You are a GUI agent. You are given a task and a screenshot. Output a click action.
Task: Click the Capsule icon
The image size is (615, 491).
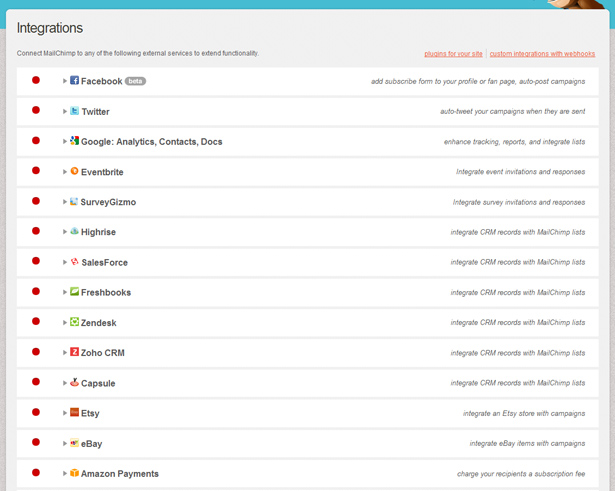75,382
